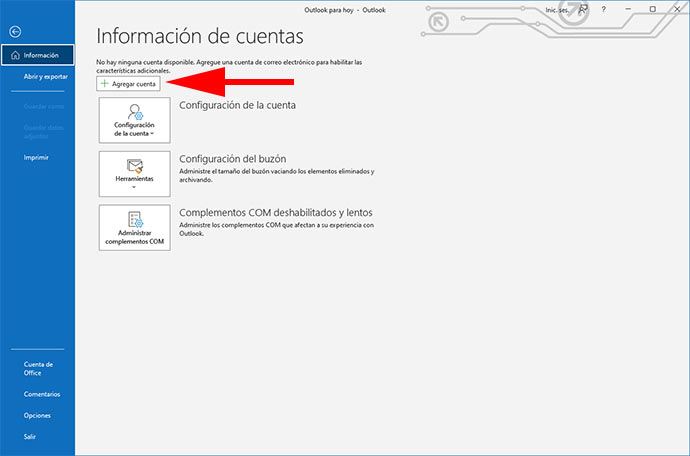Click Administrar complementos COM button

[x=135, y=228]
